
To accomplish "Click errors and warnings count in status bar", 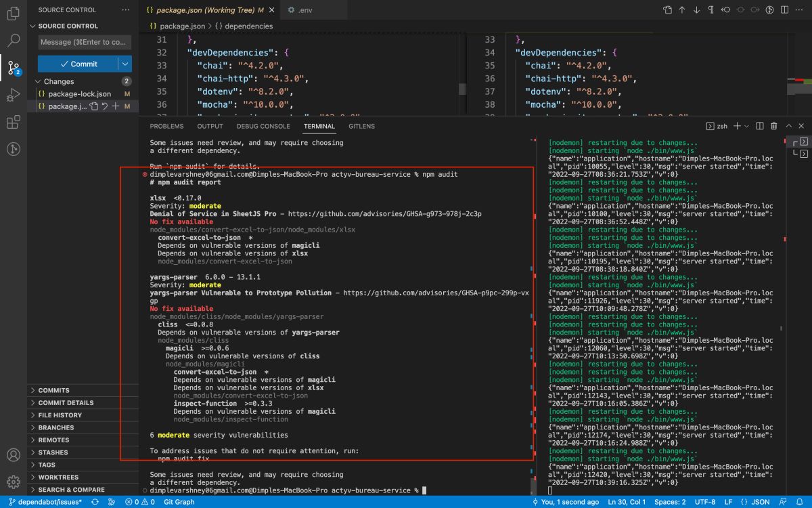I will pyautogui.click(x=139, y=502).
